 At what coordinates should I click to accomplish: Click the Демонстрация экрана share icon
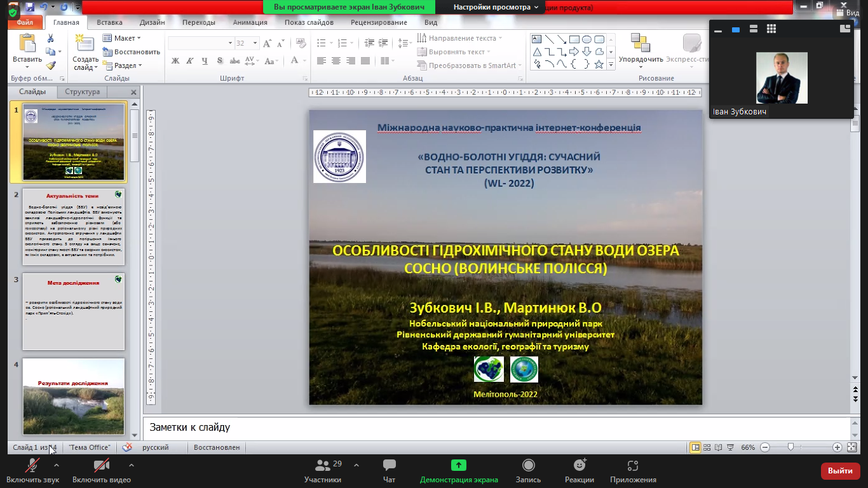click(x=458, y=466)
